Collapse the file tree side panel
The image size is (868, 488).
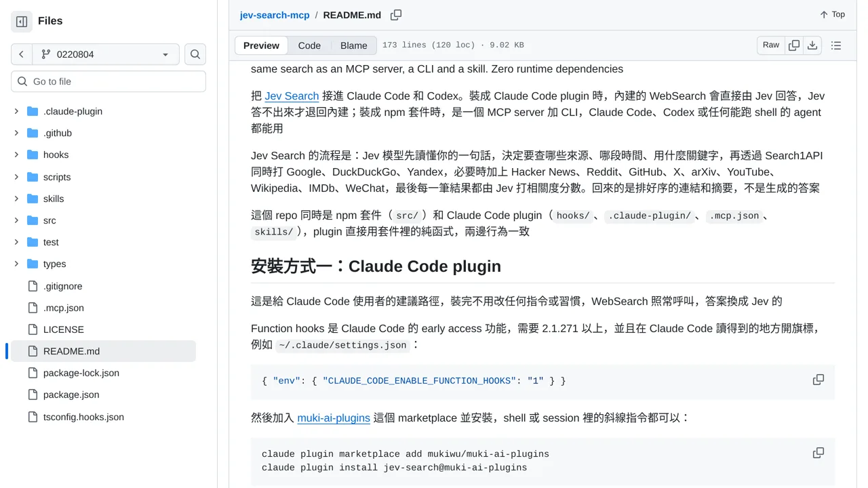tap(22, 22)
